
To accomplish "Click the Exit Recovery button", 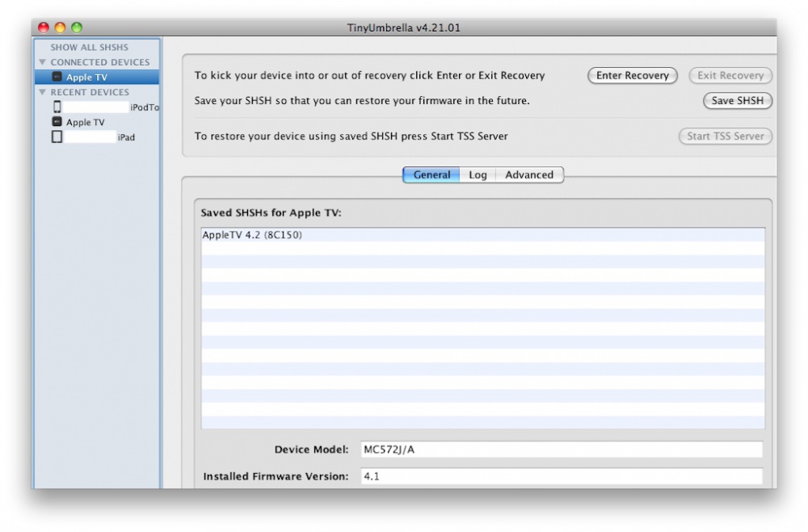I will [730, 75].
